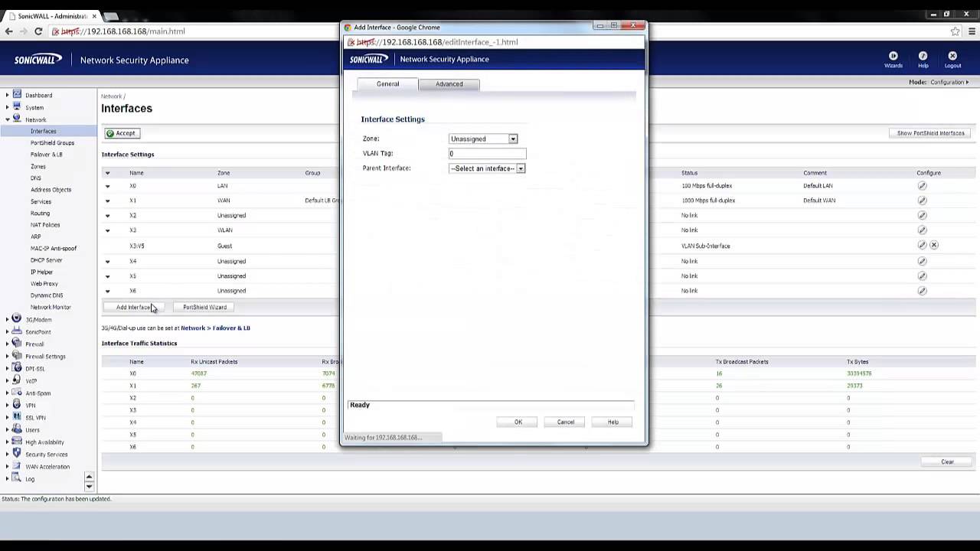Edit the X0 LAN interface pencil icon

[922, 186]
